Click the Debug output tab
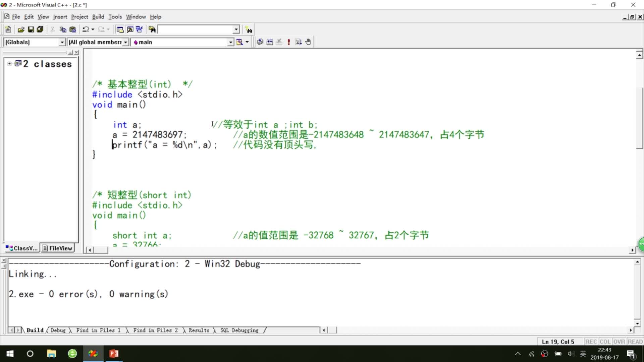The width and height of the screenshot is (644, 362). pos(58,330)
